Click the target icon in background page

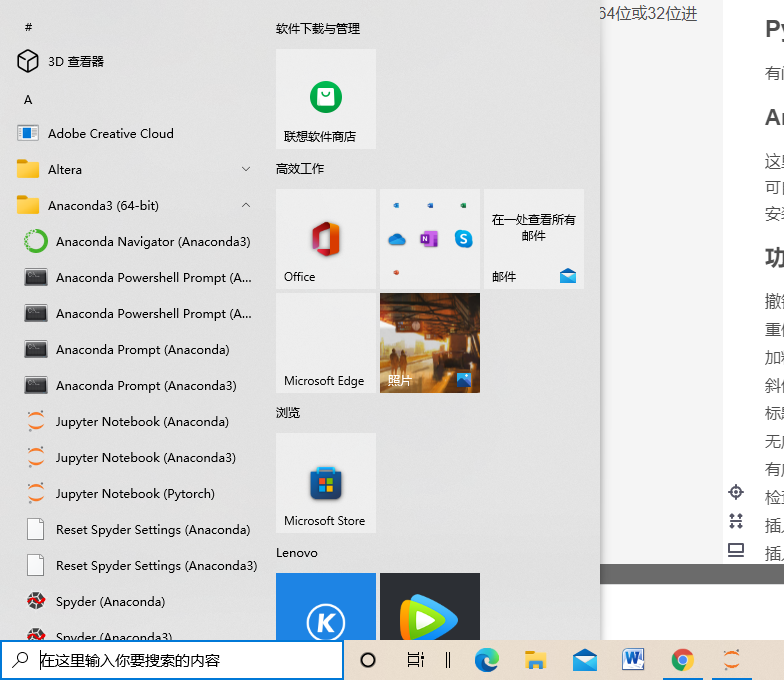736,492
